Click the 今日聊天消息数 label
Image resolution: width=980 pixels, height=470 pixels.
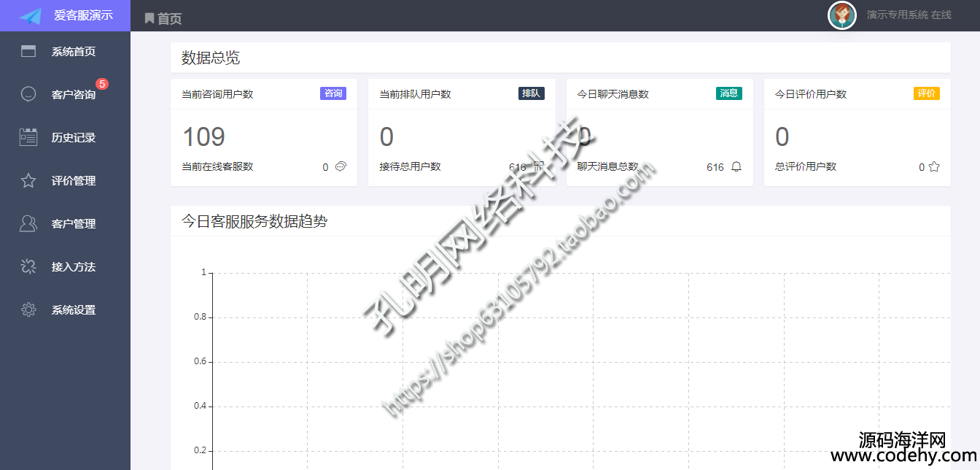[613, 94]
